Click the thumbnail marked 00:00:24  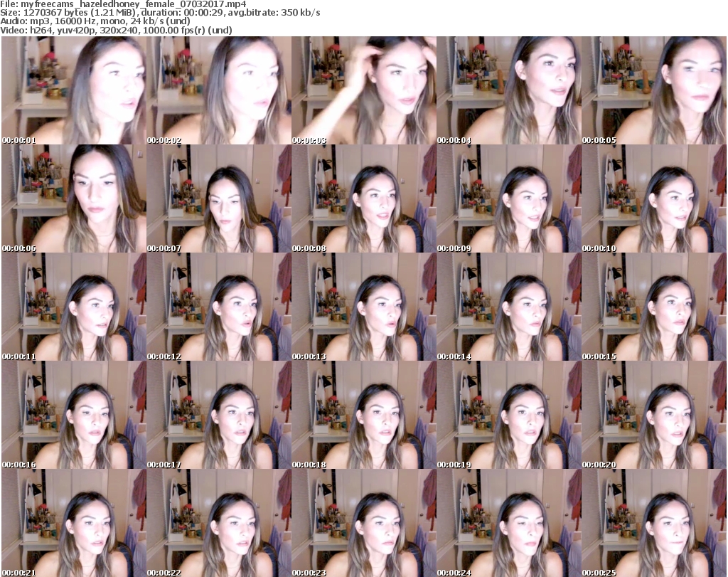(509, 523)
